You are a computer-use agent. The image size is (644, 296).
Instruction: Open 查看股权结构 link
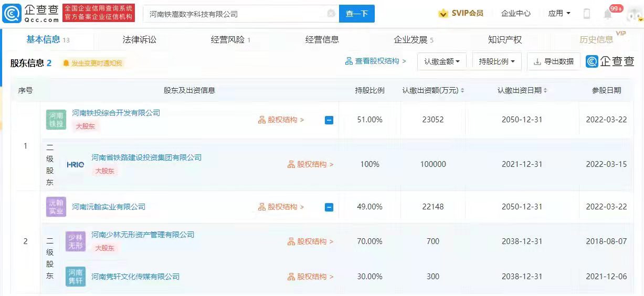coord(376,61)
